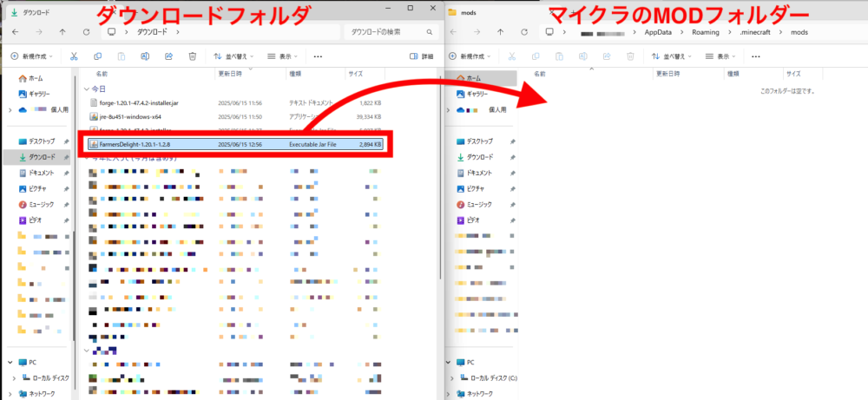Click the Copy icon in Downloads window toolbar

pyautogui.click(x=97, y=56)
